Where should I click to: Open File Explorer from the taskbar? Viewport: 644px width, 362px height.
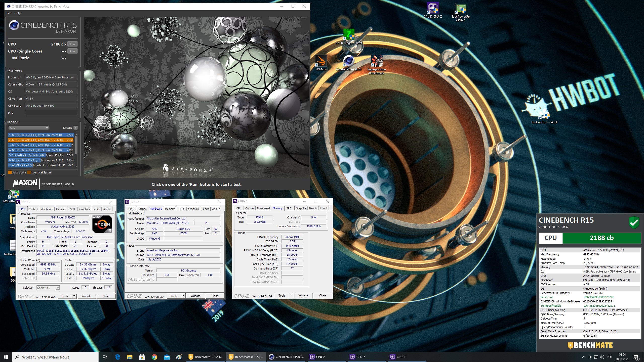[x=130, y=357]
